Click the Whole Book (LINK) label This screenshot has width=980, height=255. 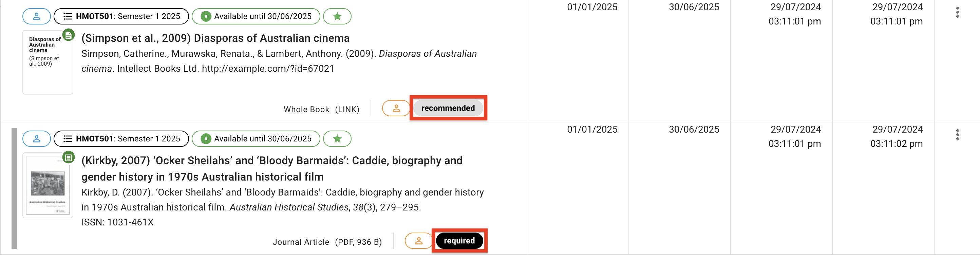321,109
